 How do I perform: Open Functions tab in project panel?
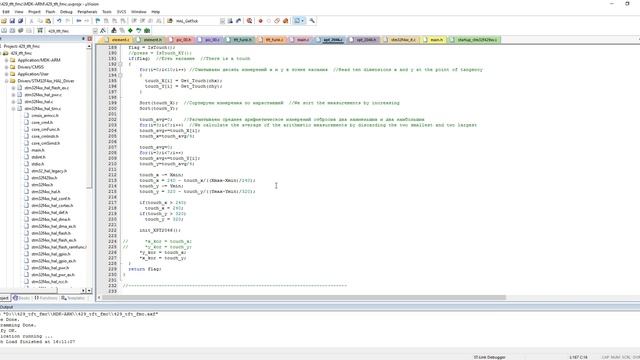46,298
